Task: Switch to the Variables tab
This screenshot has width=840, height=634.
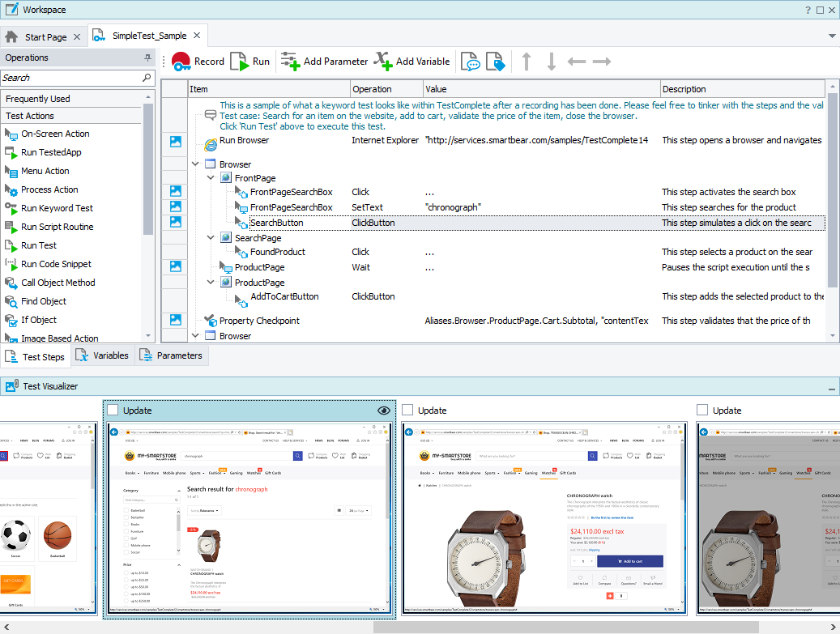Action: [103, 355]
